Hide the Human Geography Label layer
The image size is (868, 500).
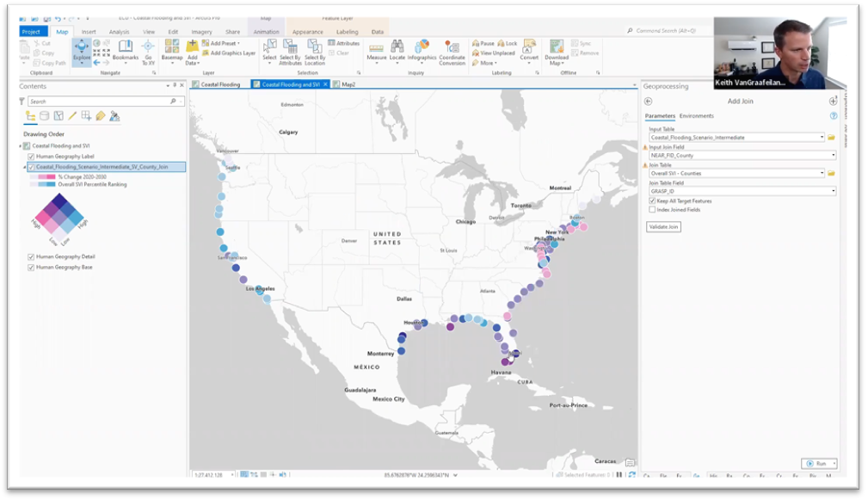(x=30, y=157)
